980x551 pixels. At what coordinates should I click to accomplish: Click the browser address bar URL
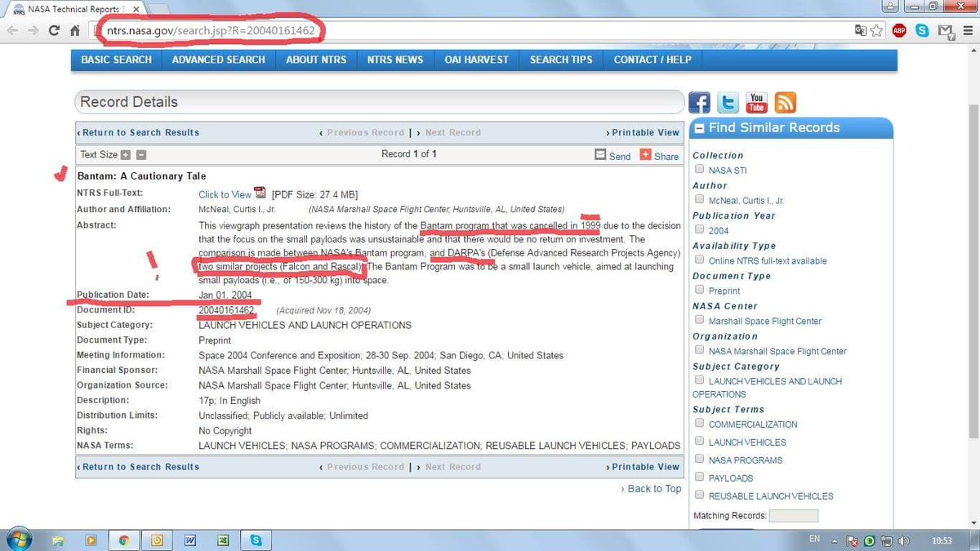coord(211,31)
